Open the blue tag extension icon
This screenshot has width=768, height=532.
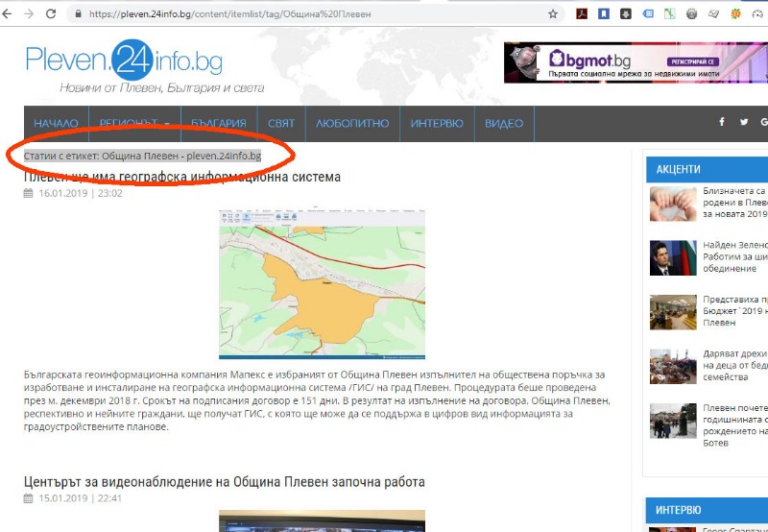[x=647, y=13]
